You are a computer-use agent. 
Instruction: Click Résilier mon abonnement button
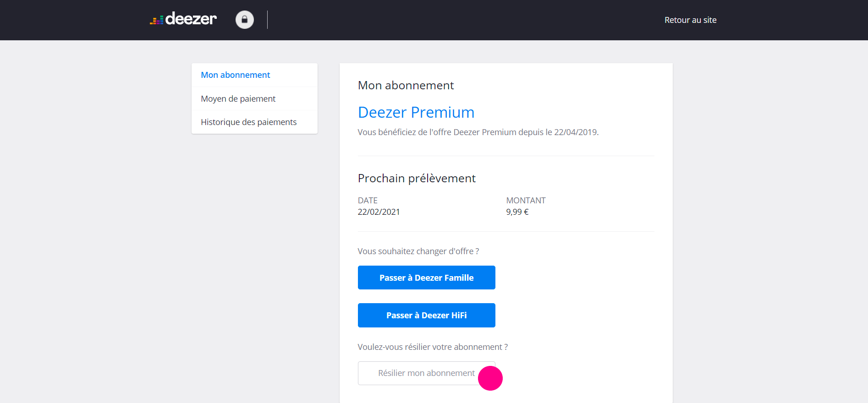(427, 373)
